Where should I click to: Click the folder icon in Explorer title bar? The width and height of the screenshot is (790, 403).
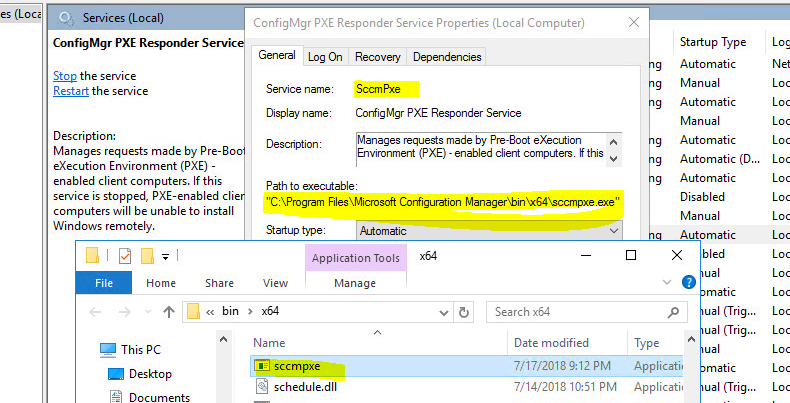92,256
